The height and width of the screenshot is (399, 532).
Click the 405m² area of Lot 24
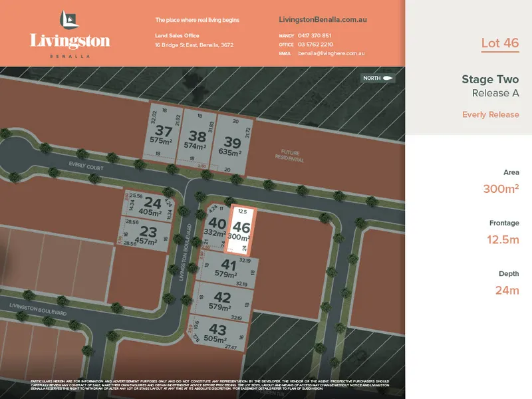(x=150, y=212)
